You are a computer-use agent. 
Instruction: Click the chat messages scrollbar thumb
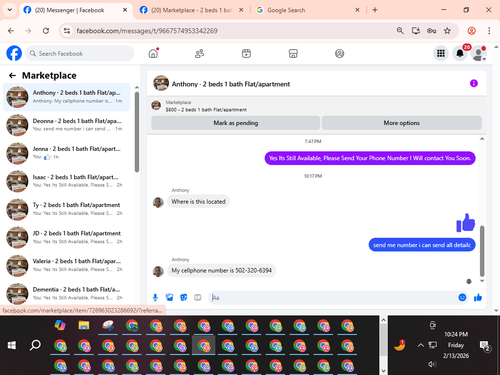(x=482, y=251)
